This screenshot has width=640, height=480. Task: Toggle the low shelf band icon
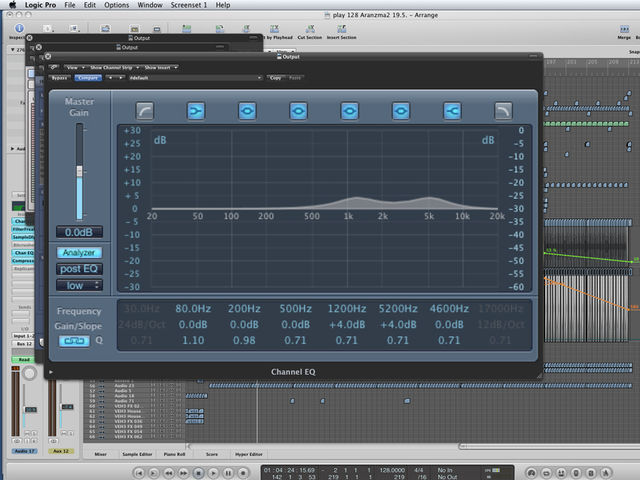196,111
